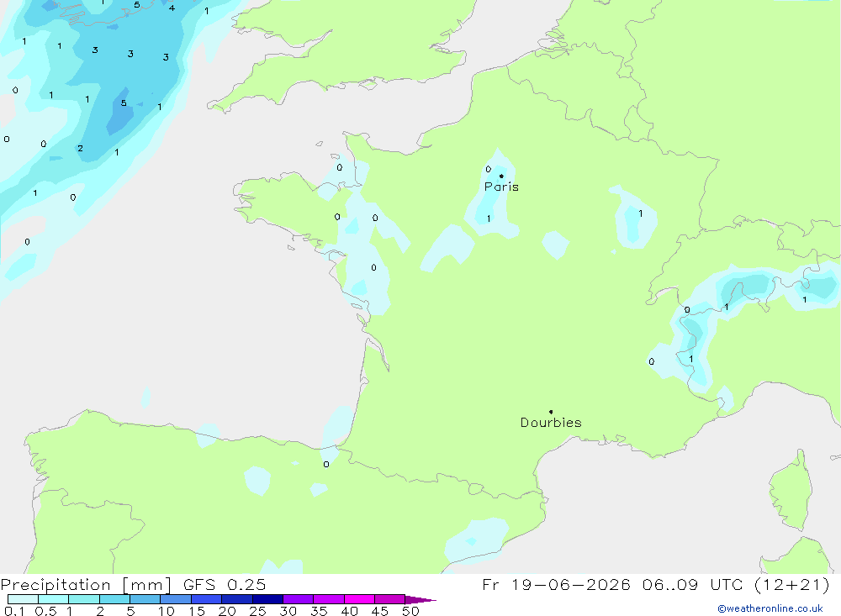Pick the 25–30 mm legend swatch
This screenshot has width=841, height=616.
pos(267,599)
